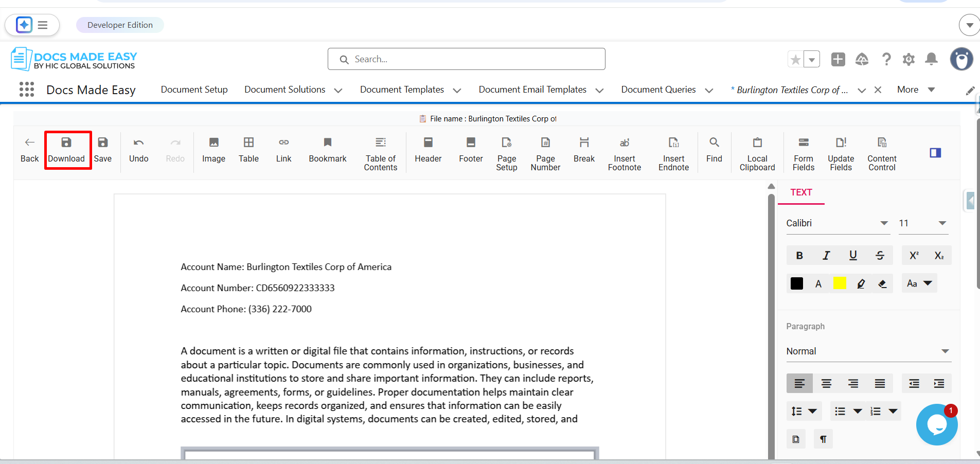Expand the Document Solutions menu chevron
The width and height of the screenshot is (980, 464).
click(338, 90)
